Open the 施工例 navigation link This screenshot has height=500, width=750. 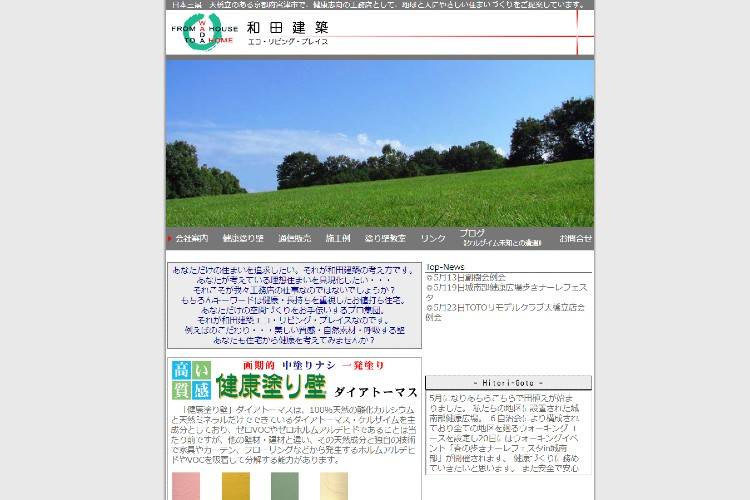(x=338, y=239)
